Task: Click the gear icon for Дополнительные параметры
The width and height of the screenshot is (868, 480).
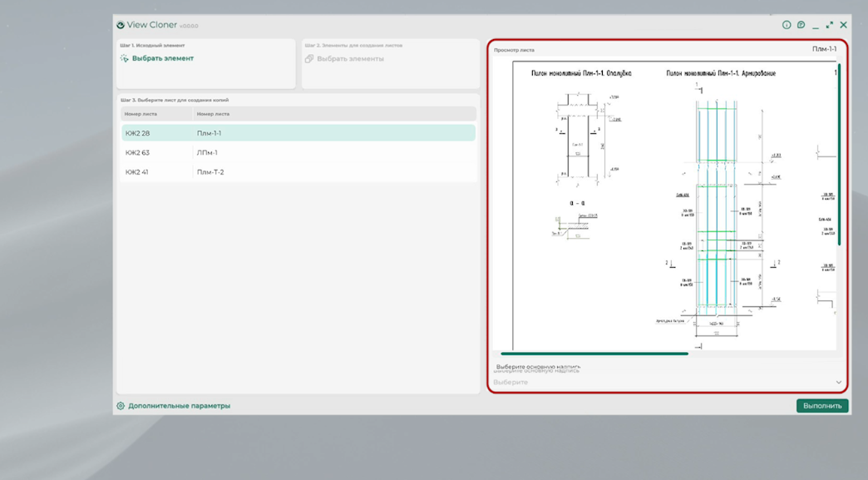Action: (121, 406)
